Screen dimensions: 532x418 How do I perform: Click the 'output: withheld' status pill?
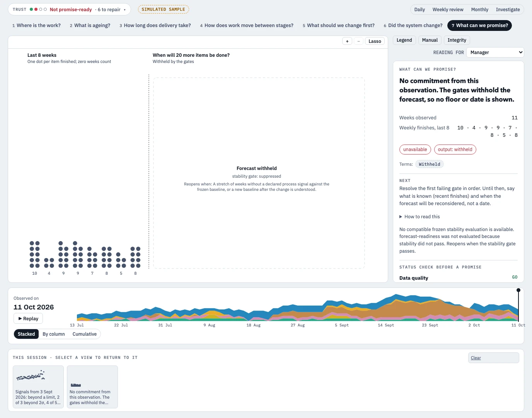(455, 150)
